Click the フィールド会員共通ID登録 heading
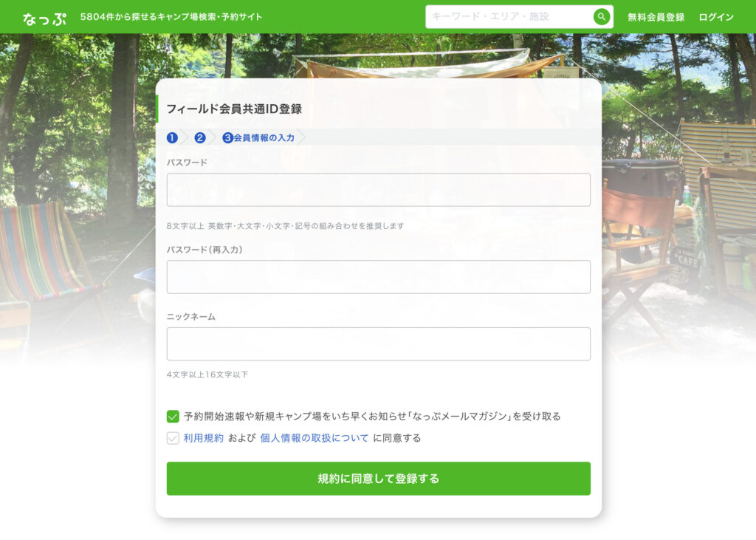The width and height of the screenshot is (756, 540). point(234,109)
